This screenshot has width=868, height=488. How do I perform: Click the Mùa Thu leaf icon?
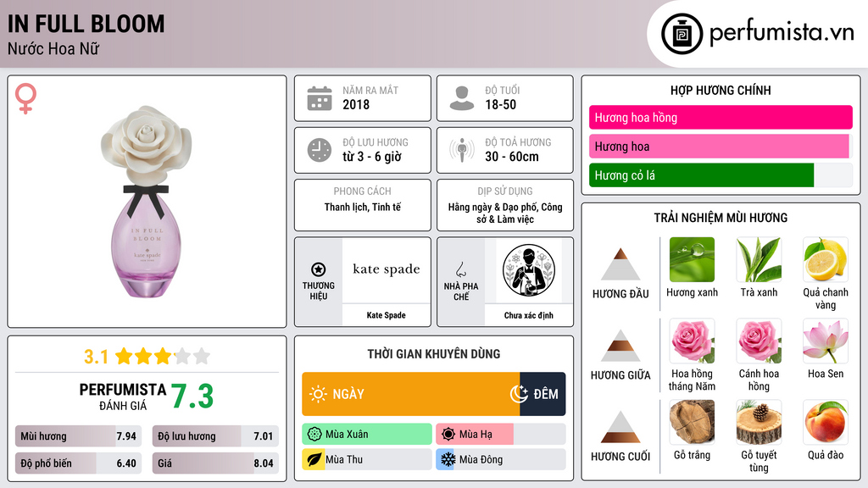[x=314, y=459]
